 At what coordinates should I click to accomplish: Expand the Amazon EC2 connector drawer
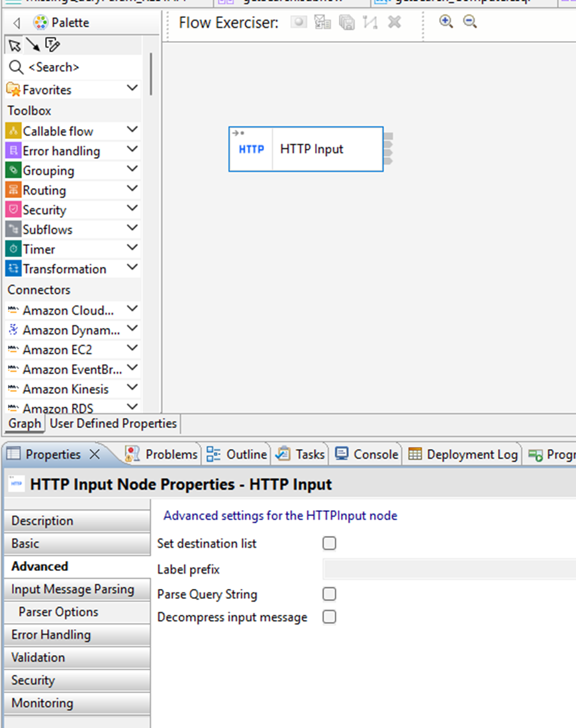[x=132, y=348]
